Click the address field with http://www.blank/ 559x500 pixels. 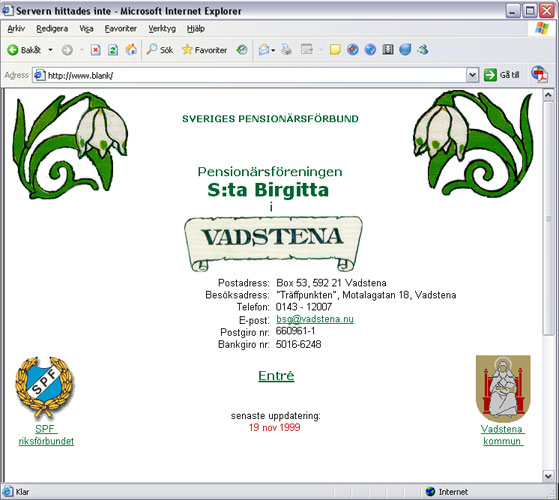[255, 75]
